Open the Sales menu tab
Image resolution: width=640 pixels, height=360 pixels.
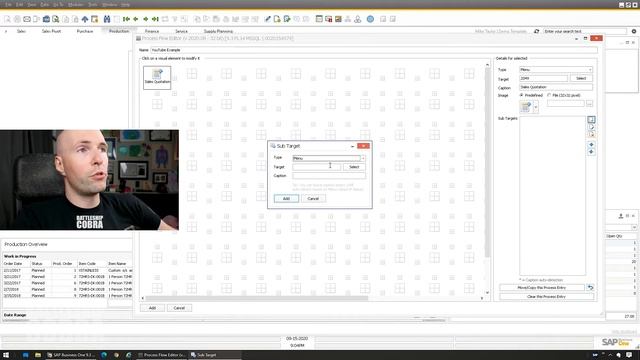[21, 31]
